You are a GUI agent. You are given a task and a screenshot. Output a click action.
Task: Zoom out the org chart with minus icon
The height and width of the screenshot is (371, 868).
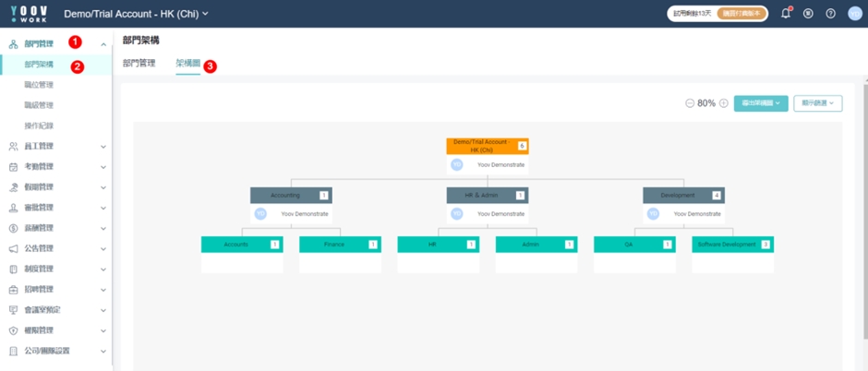click(690, 103)
